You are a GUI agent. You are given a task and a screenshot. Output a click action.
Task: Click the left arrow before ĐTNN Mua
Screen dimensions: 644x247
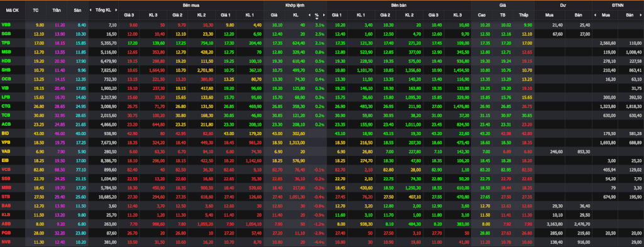595,15
